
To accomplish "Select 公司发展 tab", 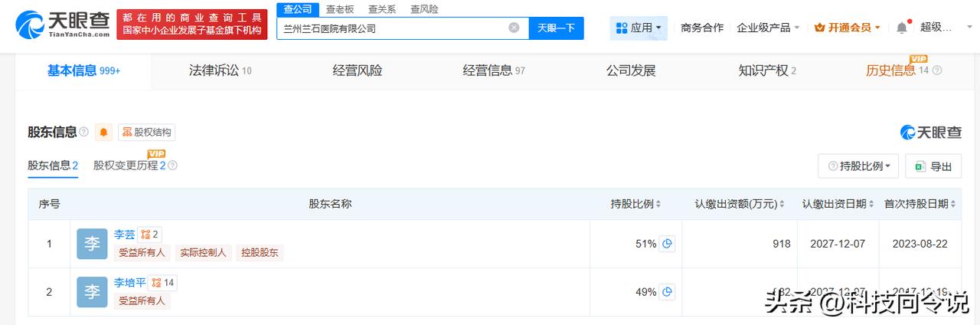I will pyautogui.click(x=631, y=71).
